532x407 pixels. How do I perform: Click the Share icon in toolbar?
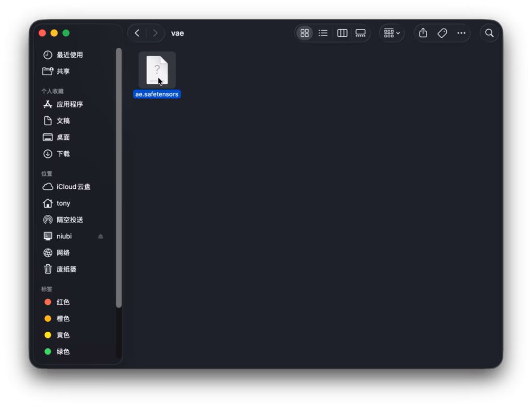423,33
